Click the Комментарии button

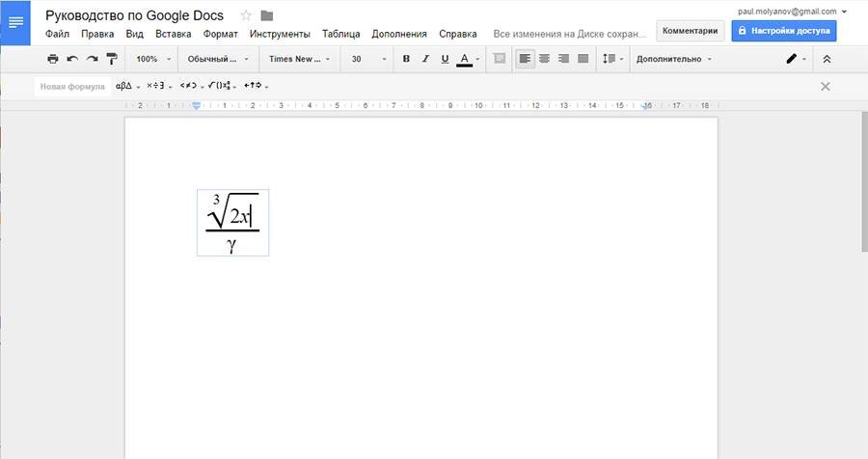tap(690, 31)
